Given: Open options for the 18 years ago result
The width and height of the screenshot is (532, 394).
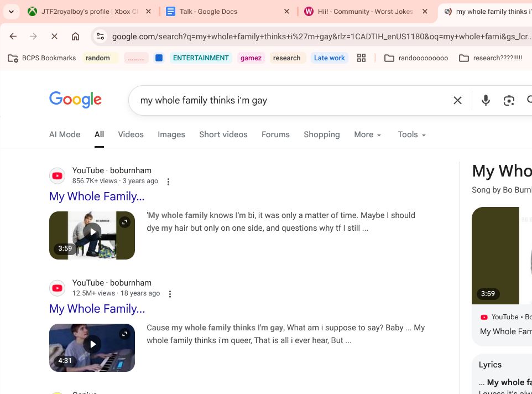Looking at the screenshot, I should point(170,294).
